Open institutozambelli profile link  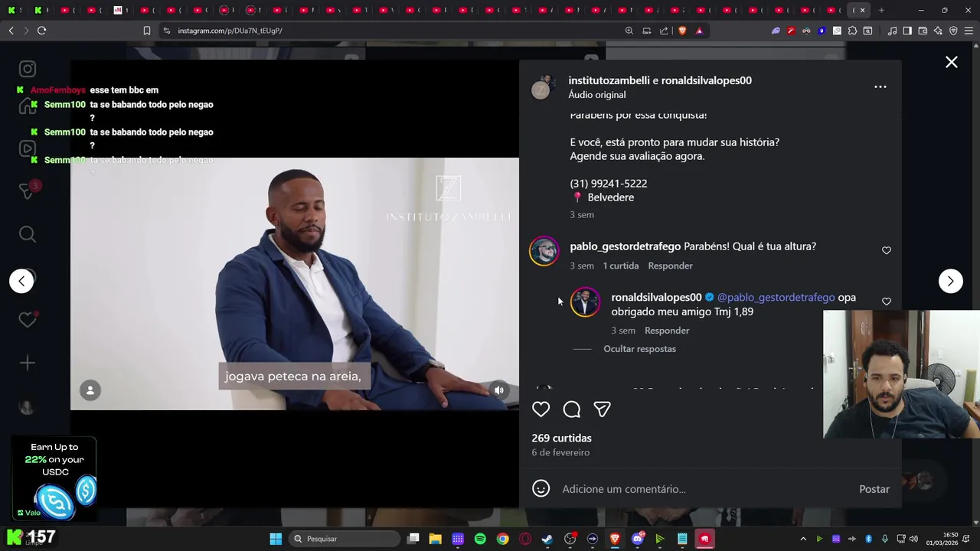(x=609, y=80)
